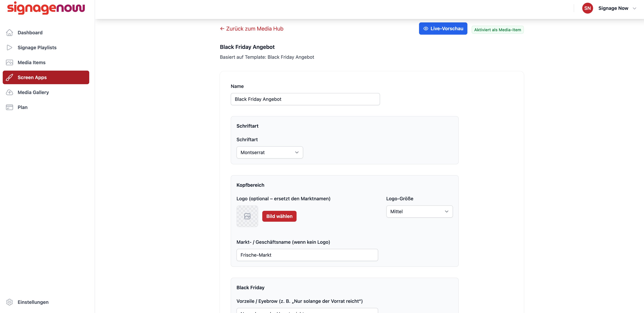644x313 pixels.
Task: Click the Einstellungen gear icon
Action: coord(10,302)
